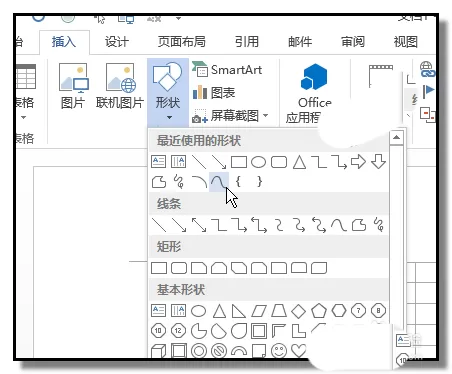The width and height of the screenshot is (452, 374).
Task: Pick the Down Arrow block shape in recent shapes
Action: [378, 162]
